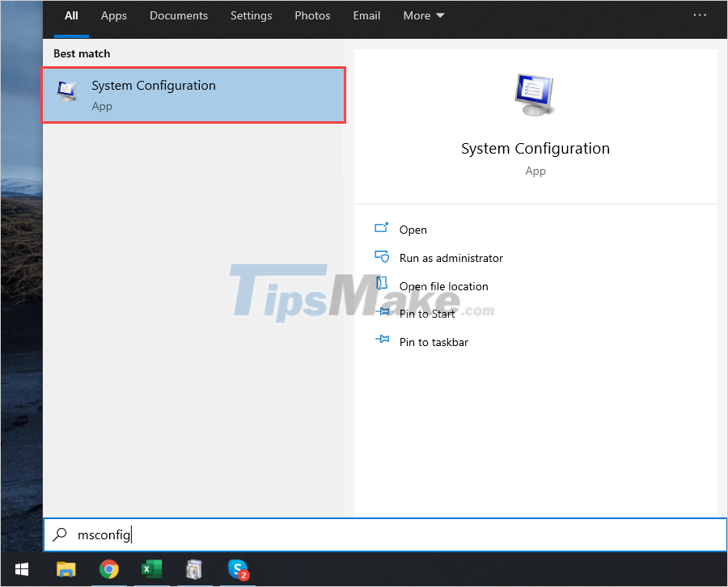Click the Open launch arrow icon
Screen dimensions: 728x587
[381, 229]
